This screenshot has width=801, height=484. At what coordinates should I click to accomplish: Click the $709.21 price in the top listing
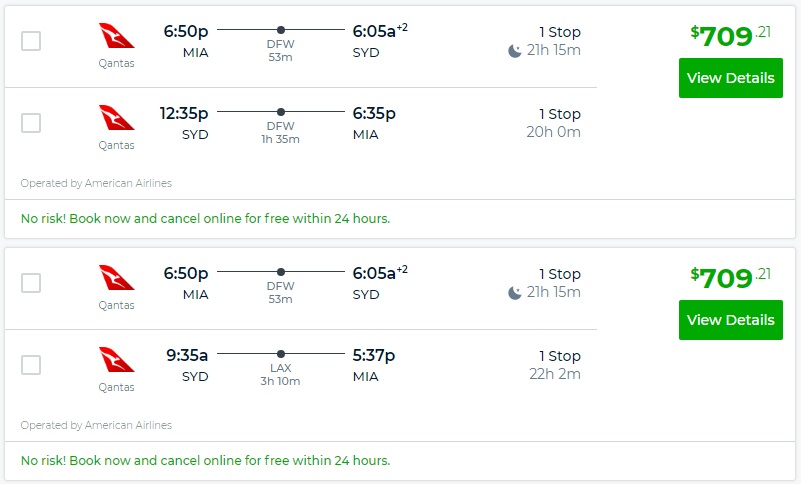pyautogui.click(x=729, y=36)
